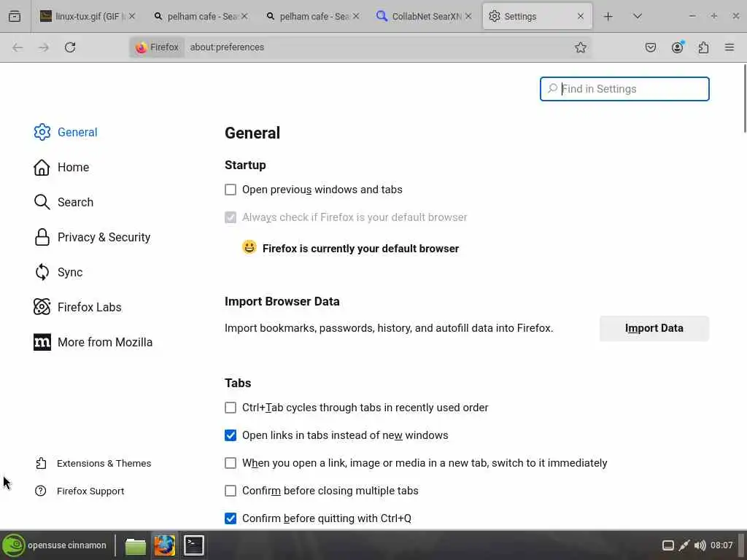This screenshot has height=560, width=747.
Task: Click the Extensions & Themes puzzle icon
Action: coord(41,463)
